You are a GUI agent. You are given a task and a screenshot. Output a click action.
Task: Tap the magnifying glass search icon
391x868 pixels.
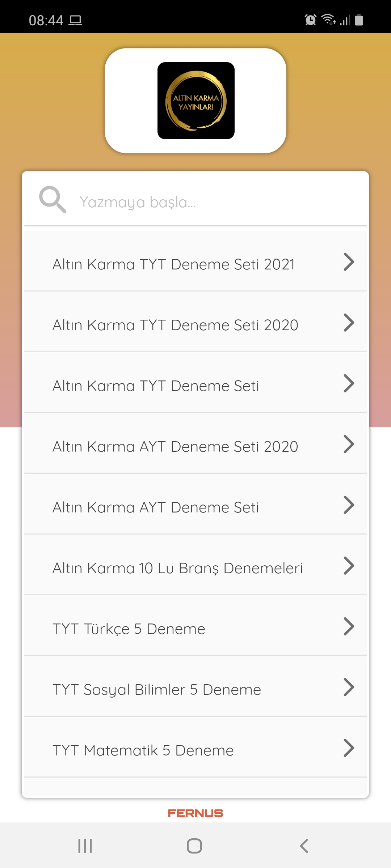point(53,199)
